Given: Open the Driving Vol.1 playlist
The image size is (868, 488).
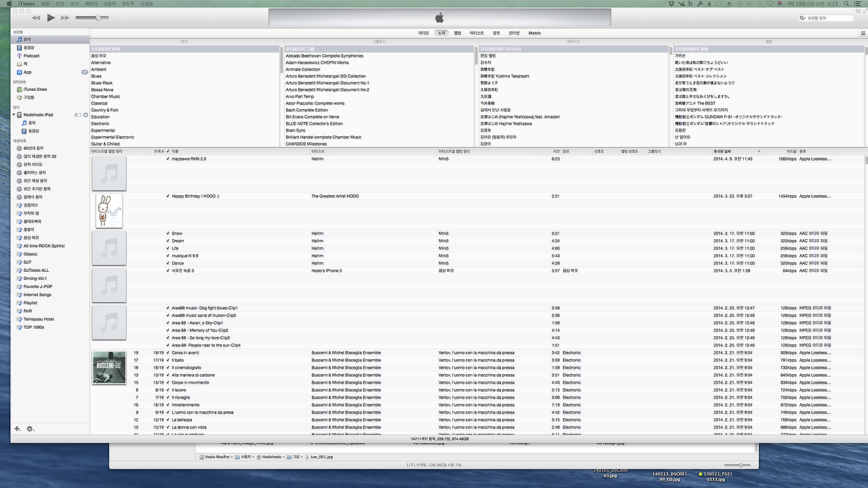Looking at the screenshot, I should click(35, 279).
